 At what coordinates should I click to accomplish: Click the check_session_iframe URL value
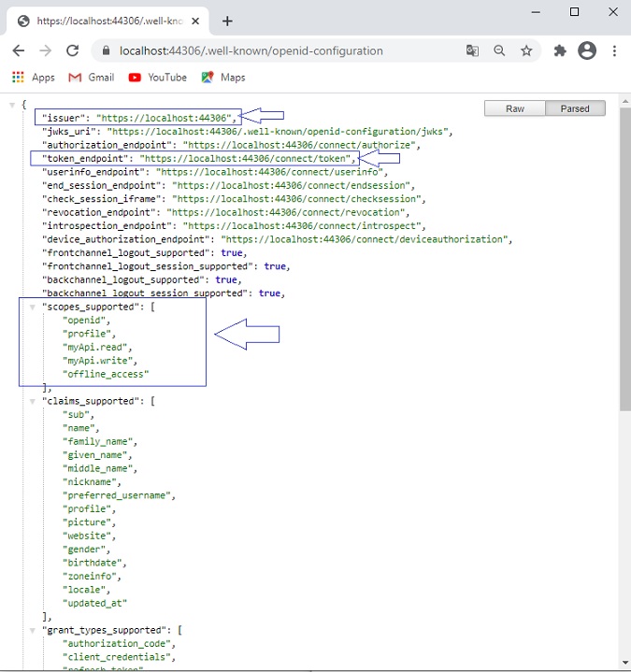(296, 199)
